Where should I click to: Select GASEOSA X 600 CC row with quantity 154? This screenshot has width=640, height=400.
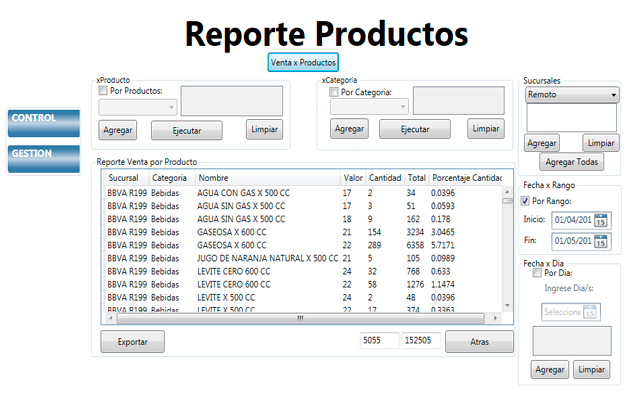click(304, 232)
